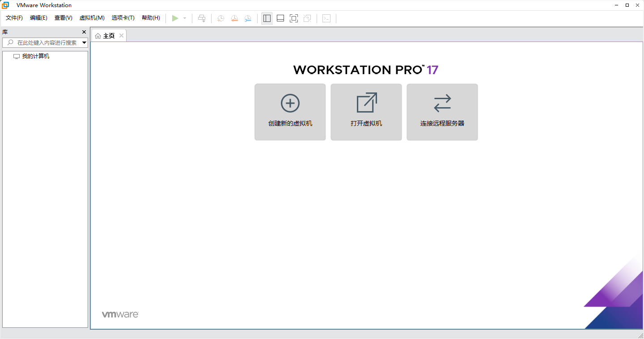Open the power options dropdown arrow
Image resolution: width=644 pixels, height=339 pixels.
click(x=184, y=18)
